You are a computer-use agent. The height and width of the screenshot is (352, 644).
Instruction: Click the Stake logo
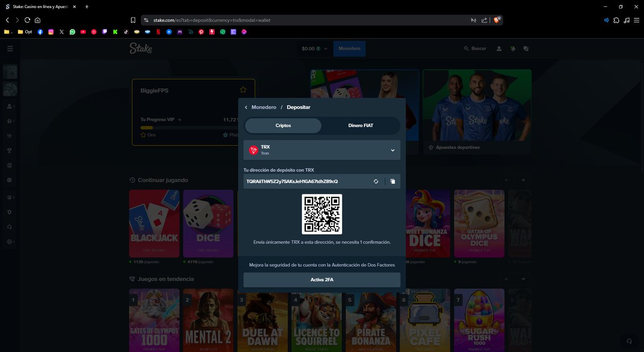tap(141, 49)
